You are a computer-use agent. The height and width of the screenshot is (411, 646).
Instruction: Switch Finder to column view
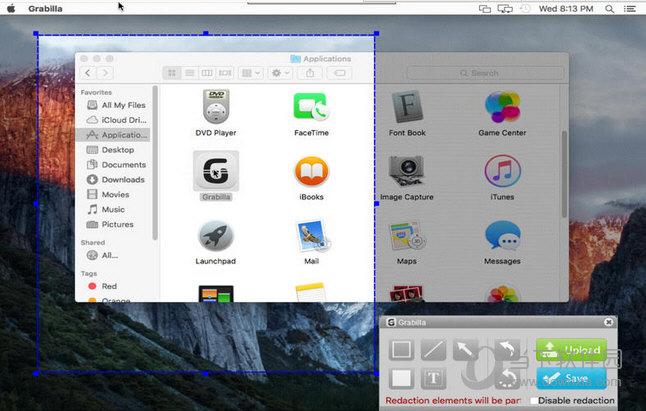click(207, 73)
